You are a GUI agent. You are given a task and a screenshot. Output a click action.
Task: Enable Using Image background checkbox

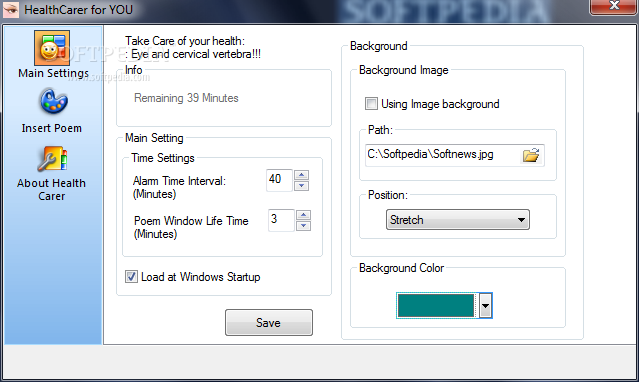click(371, 104)
